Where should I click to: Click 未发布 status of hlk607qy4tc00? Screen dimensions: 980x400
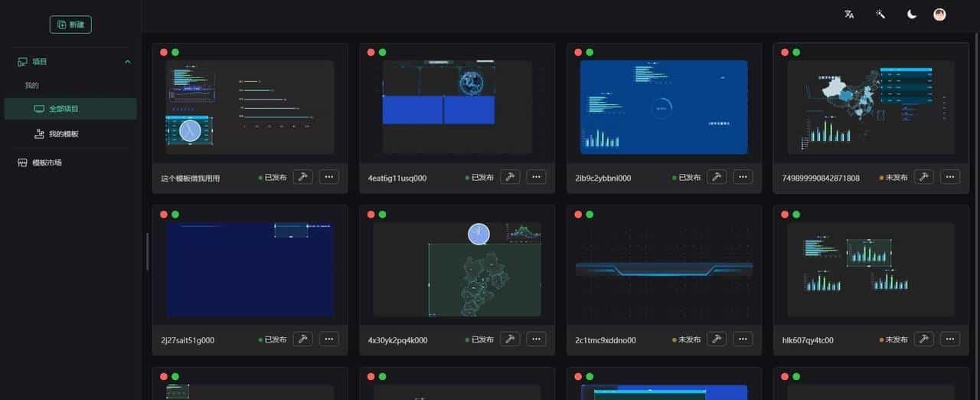point(893,339)
